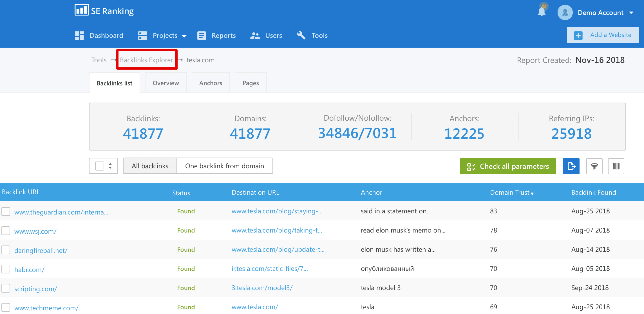The image size is (644, 314).
Task: Navigate to the Backlinks Explorer breadcrumb
Action: (146, 60)
